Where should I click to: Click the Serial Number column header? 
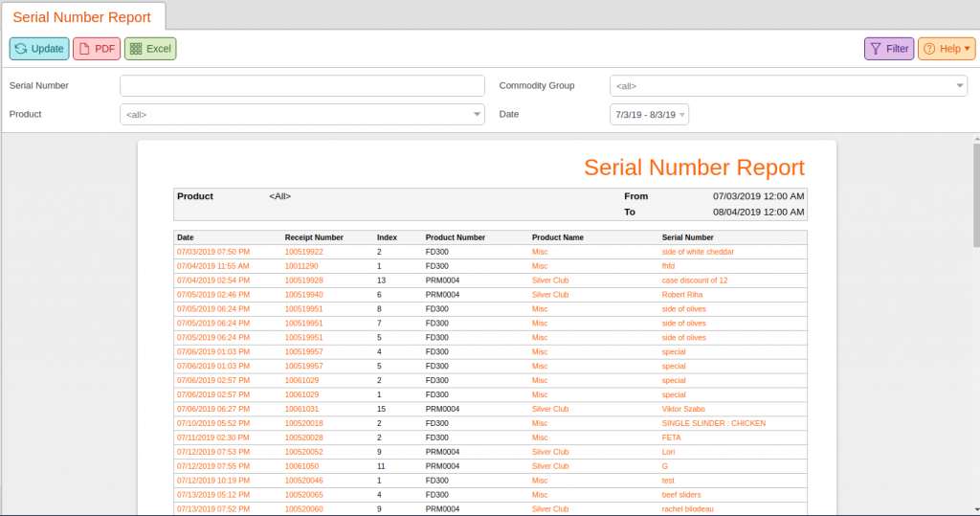[x=687, y=237]
